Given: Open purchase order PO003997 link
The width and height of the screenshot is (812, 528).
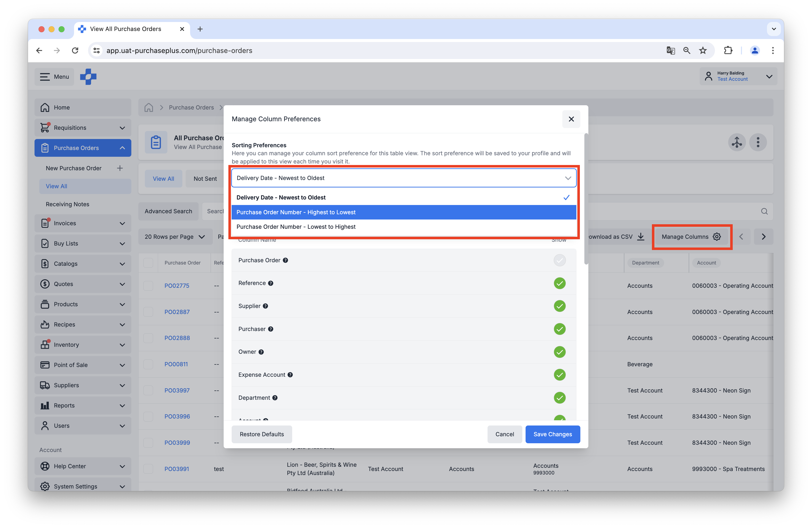Looking at the screenshot, I should 177,390.
